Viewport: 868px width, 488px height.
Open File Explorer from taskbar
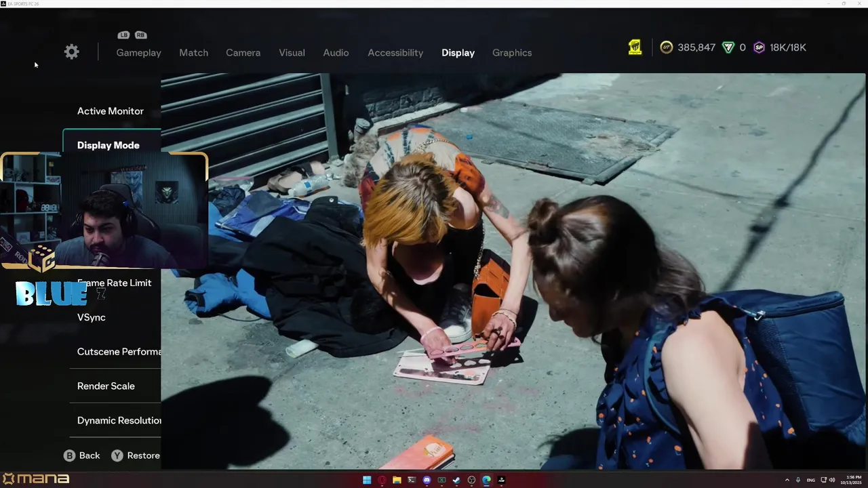(397, 480)
